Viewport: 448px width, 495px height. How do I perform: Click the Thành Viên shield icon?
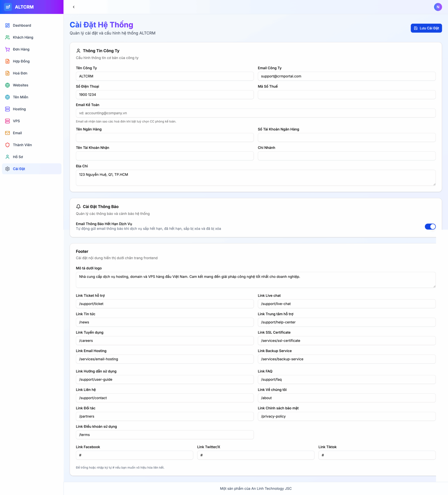tap(7, 145)
